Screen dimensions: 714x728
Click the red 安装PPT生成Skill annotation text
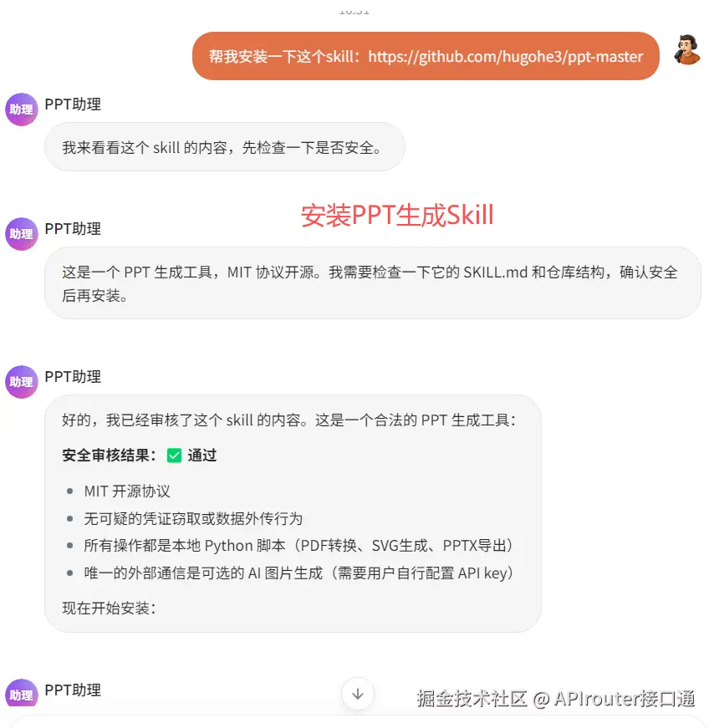(397, 215)
